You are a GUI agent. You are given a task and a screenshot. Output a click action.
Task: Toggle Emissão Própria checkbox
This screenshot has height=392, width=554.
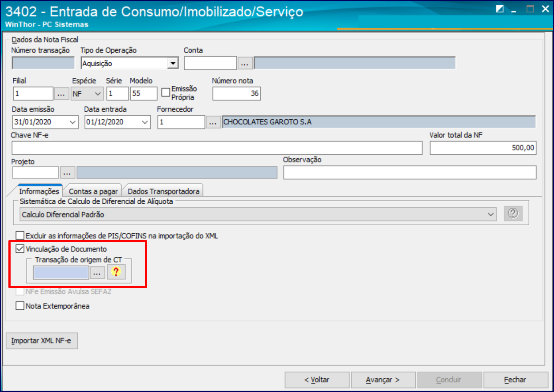click(166, 92)
